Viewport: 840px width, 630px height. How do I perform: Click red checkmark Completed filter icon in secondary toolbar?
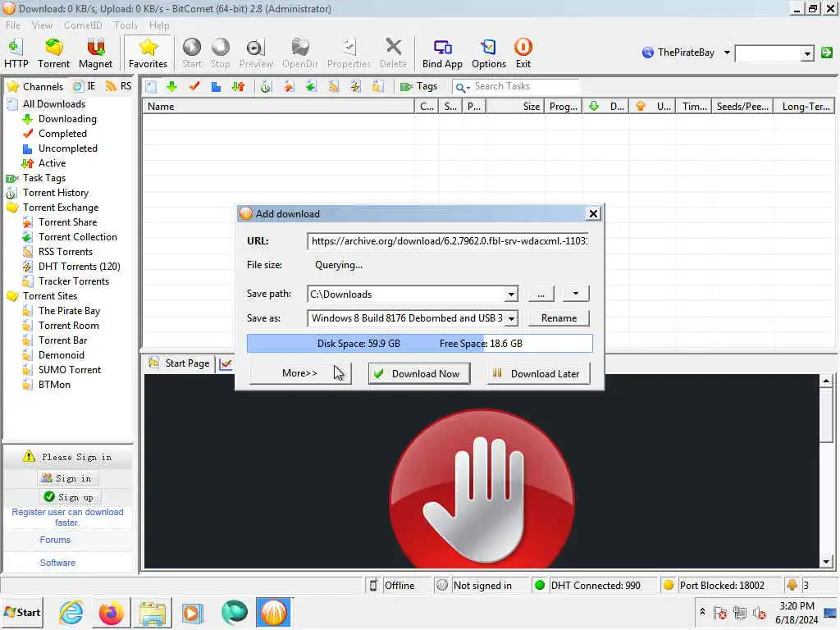[x=194, y=86]
